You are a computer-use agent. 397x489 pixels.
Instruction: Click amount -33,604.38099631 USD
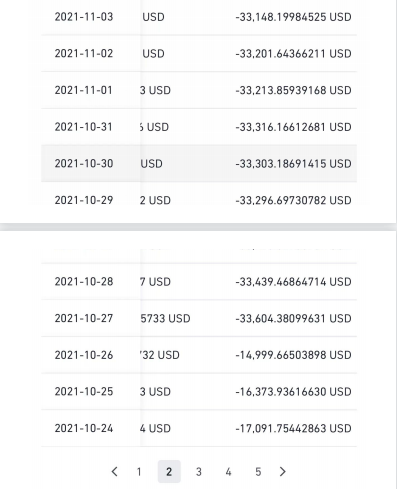click(293, 318)
